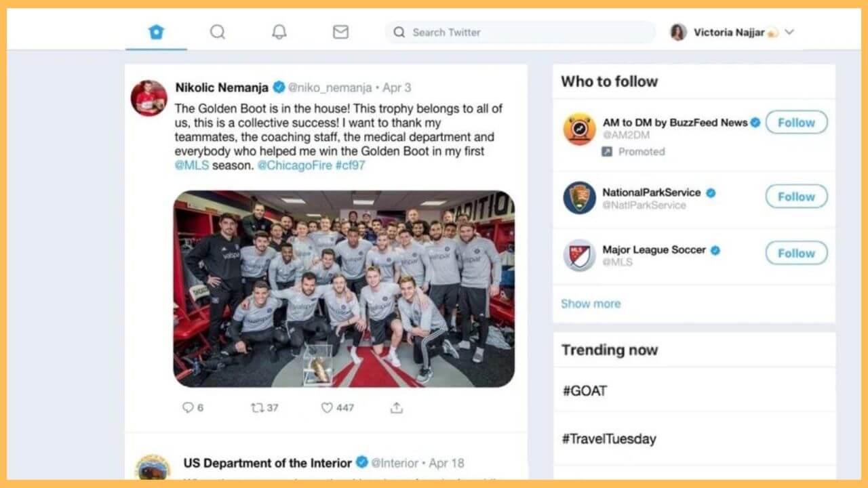Click Nikolic Nemanja's profile avatar
Image resolution: width=868 pixels, height=488 pixels.
pyautogui.click(x=149, y=98)
